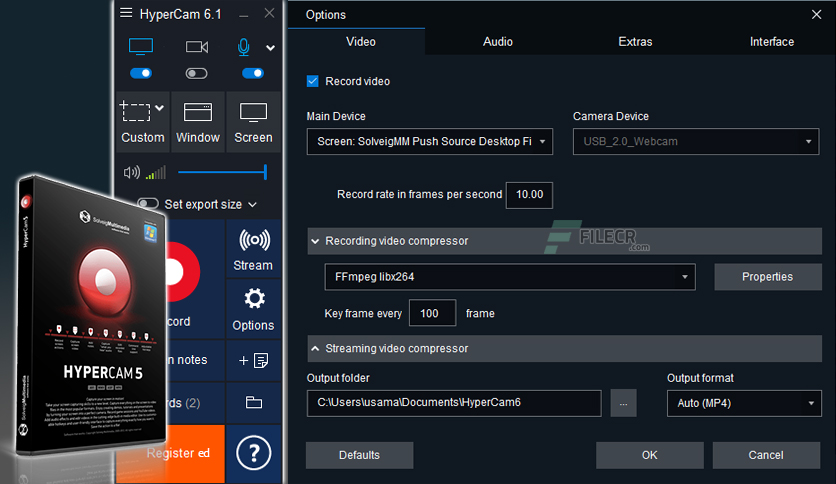The width and height of the screenshot is (836, 484).
Task: Open the help question mark
Action: (254, 453)
